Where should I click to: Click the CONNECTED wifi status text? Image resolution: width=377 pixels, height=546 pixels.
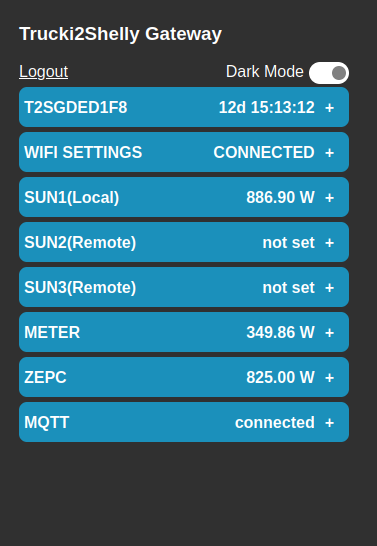pyautogui.click(x=264, y=152)
